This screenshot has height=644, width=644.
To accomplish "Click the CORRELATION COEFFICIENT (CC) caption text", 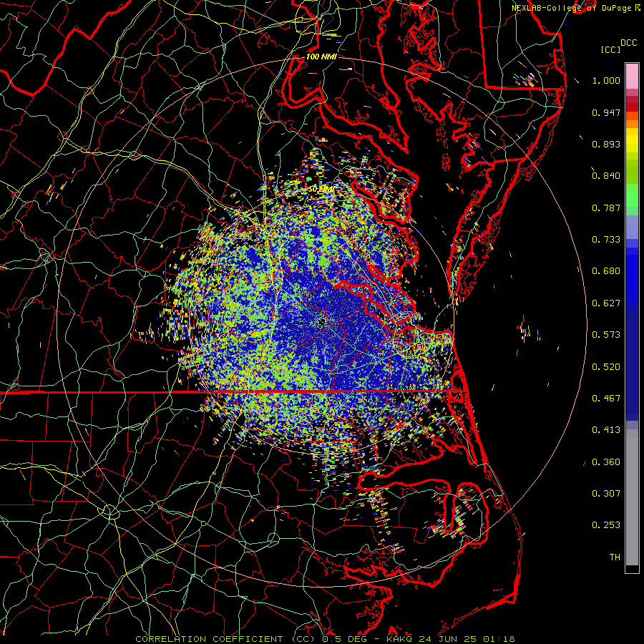I will tap(227, 639).
